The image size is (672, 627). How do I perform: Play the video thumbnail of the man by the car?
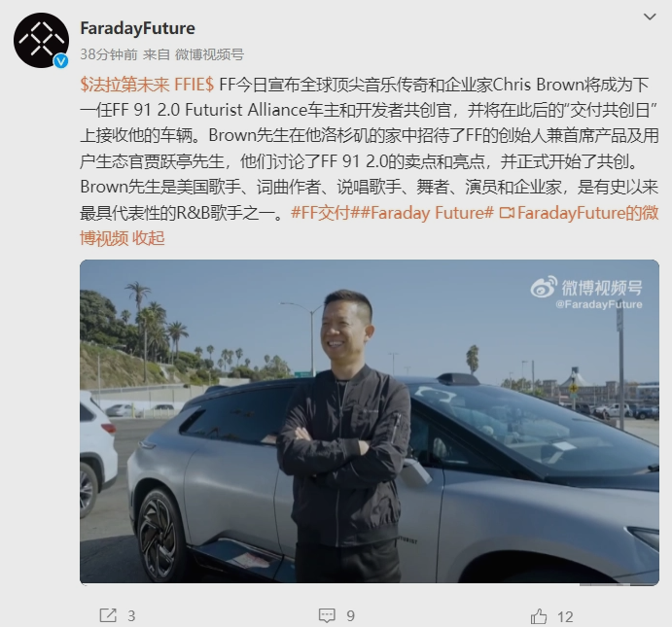[x=370, y=422]
